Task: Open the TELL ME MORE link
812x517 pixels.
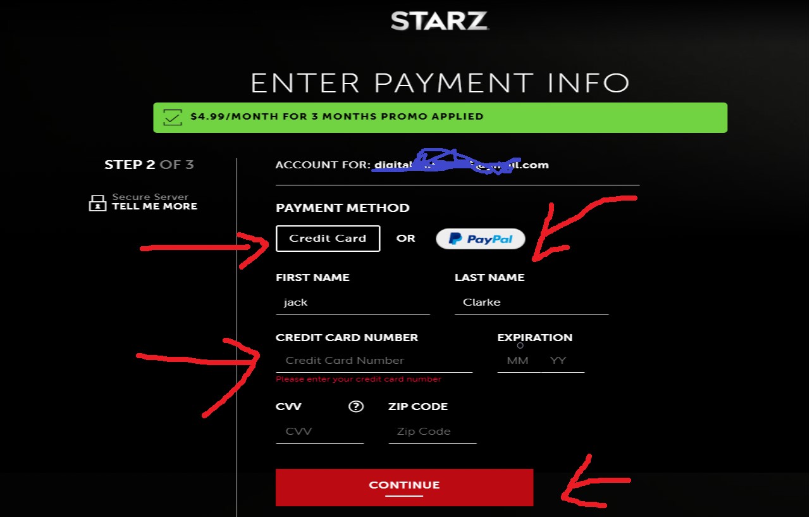Action: tap(155, 206)
